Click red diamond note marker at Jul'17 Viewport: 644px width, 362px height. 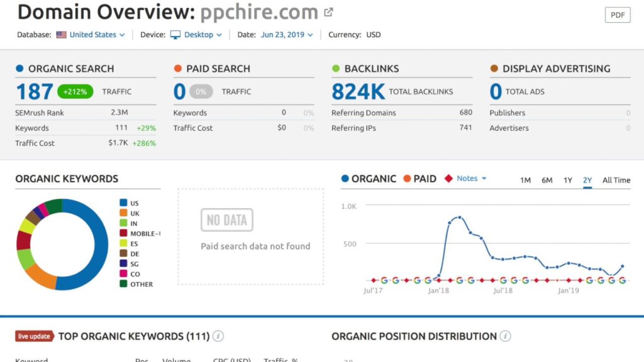point(374,280)
